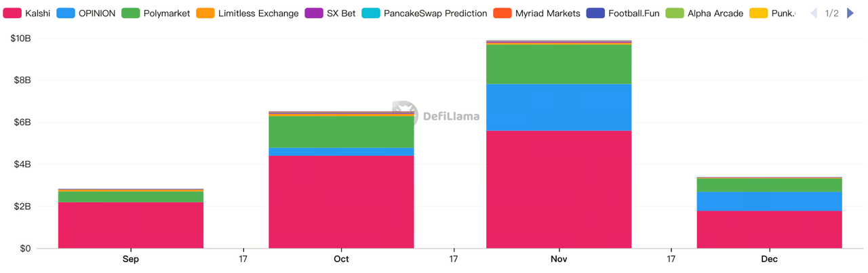The width and height of the screenshot is (868, 273).
Task: Hide the OPINION series in legend
Action: pyautogui.click(x=66, y=13)
